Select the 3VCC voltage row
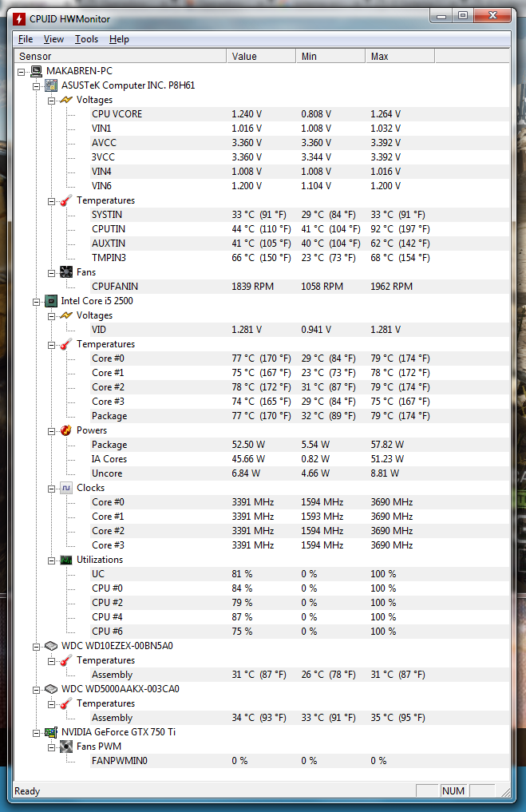Viewport: 526px width, 812px height. pos(299,157)
